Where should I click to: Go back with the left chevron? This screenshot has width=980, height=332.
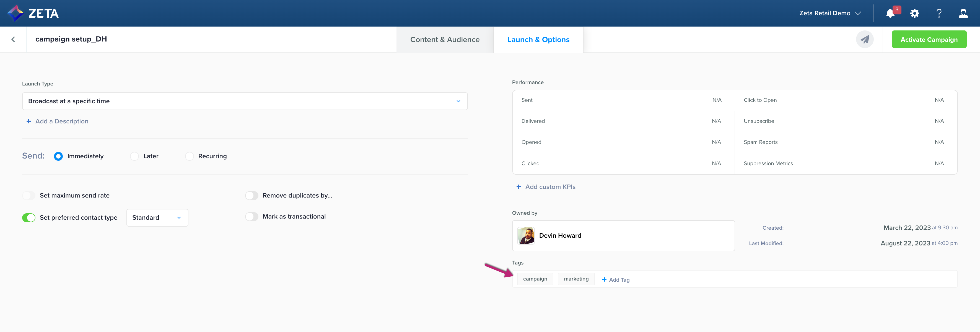click(13, 39)
